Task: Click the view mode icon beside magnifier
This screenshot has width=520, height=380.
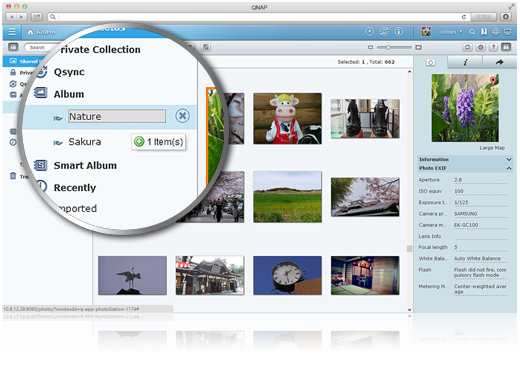Action: (x=206, y=47)
